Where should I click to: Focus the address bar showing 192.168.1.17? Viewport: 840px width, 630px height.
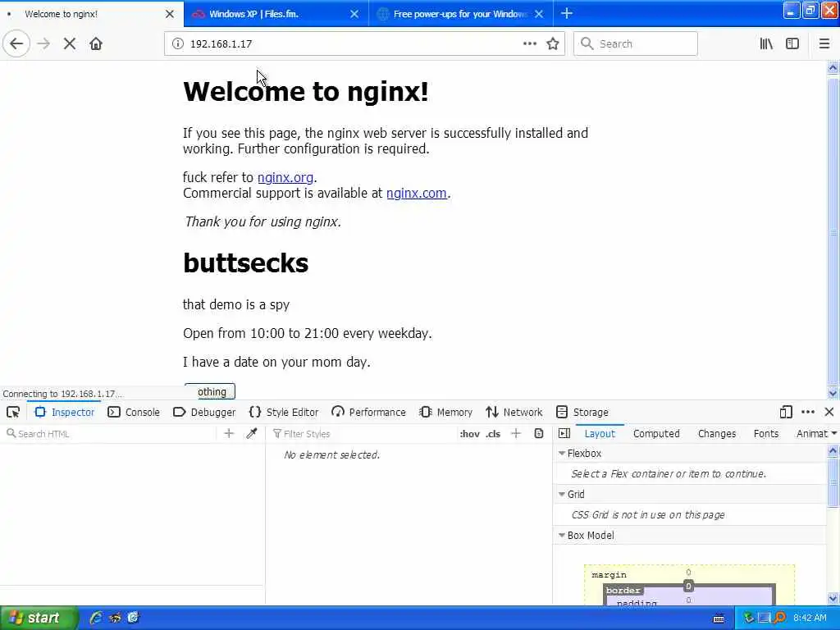pos(354,44)
